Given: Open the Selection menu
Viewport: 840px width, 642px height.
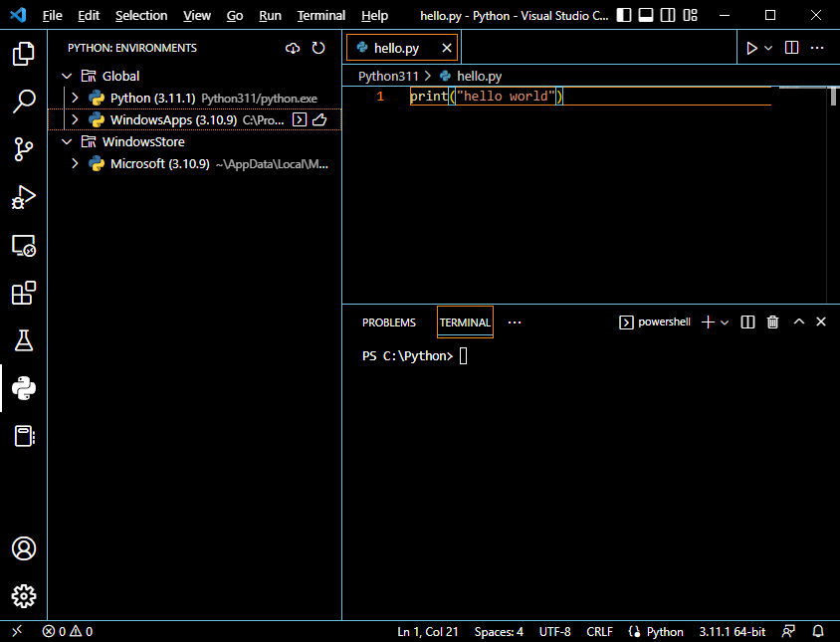Looking at the screenshot, I should pyautogui.click(x=141, y=16).
